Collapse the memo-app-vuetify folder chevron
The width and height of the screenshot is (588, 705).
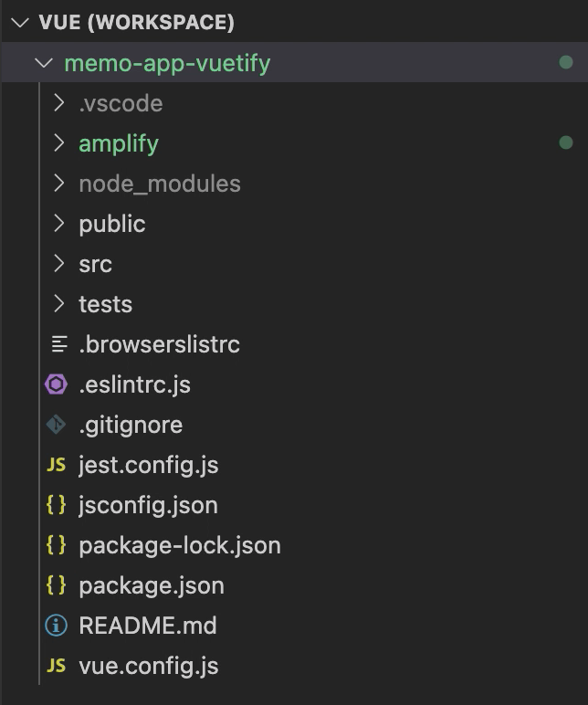[44, 62]
